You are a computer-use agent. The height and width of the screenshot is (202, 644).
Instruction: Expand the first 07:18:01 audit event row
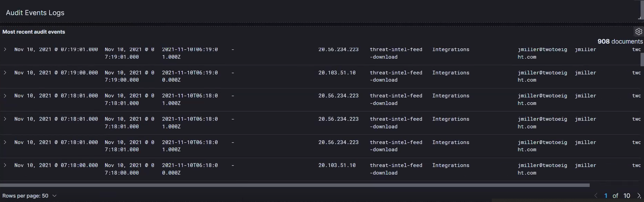point(5,96)
